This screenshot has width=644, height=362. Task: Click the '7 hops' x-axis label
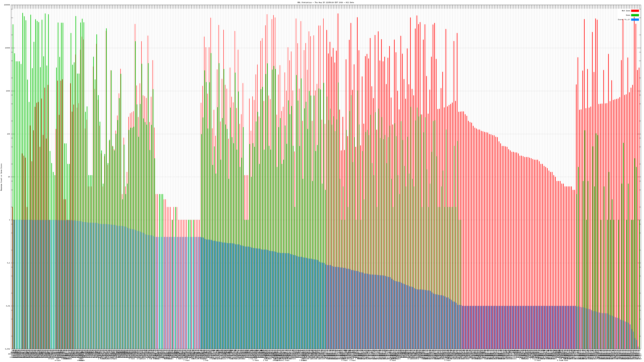[187, 360]
